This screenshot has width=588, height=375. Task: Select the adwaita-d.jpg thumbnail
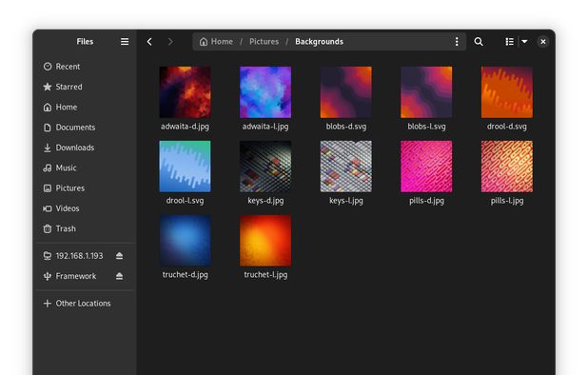coord(185,92)
